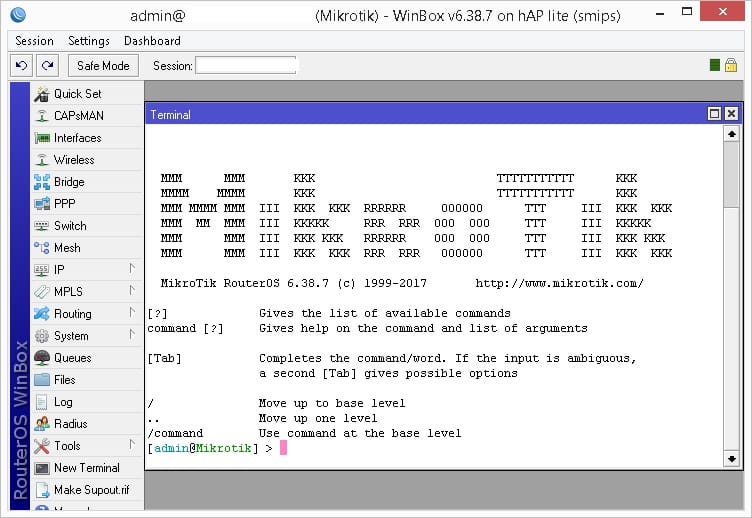The width and height of the screenshot is (752, 518).
Task: Select the Interfaces menu label
Action: [x=78, y=138]
